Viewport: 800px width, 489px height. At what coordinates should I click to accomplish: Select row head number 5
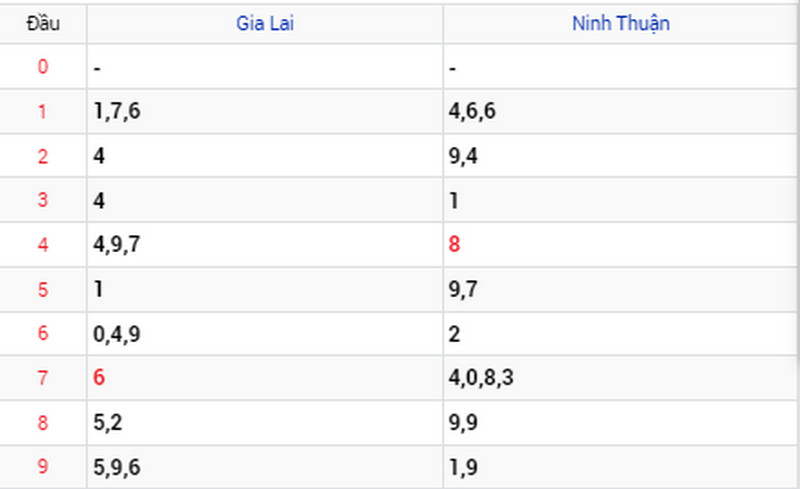[43, 289]
